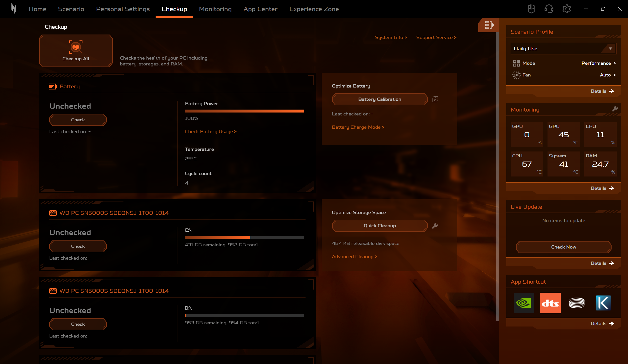Launch NVIDIA app shortcut

pyautogui.click(x=524, y=303)
